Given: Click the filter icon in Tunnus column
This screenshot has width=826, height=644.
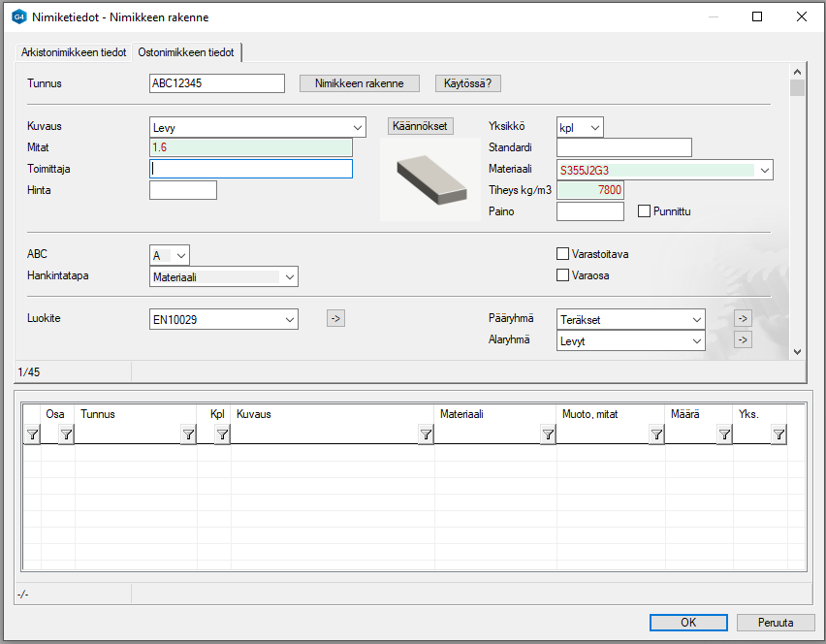Looking at the screenshot, I should [x=188, y=435].
